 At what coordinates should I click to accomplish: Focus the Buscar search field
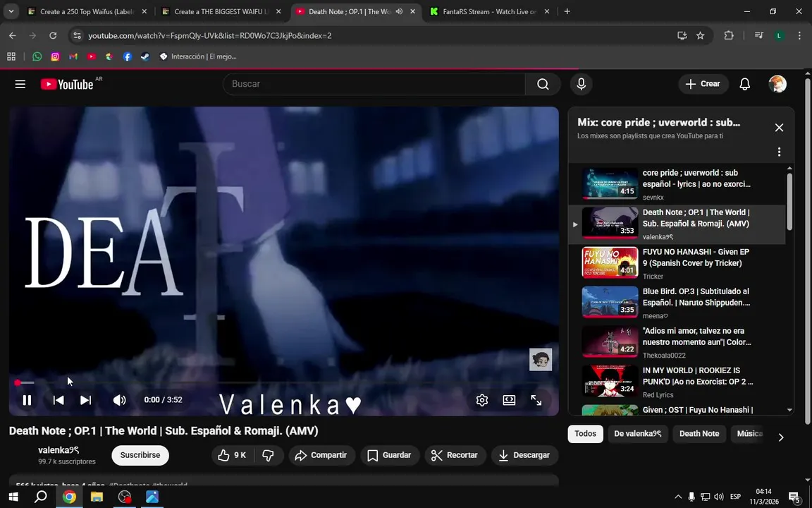[x=374, y=84]
